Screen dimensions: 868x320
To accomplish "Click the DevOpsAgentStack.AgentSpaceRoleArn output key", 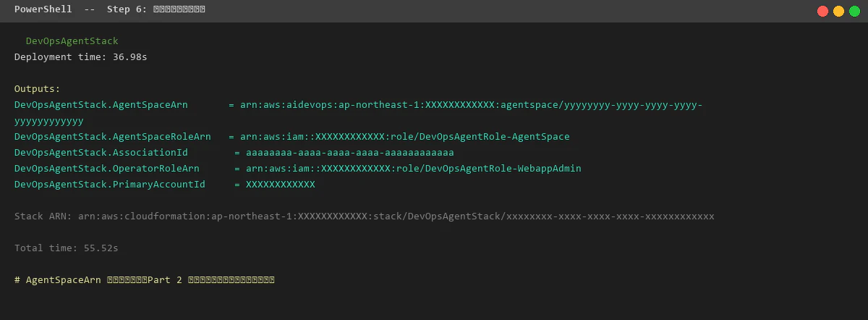I will click(x=113, y=137).
